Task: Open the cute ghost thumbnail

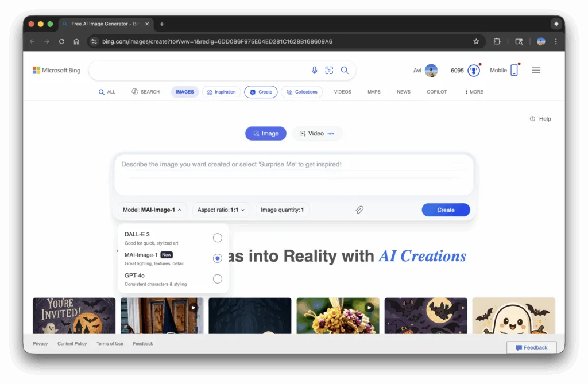Action: 514,316
